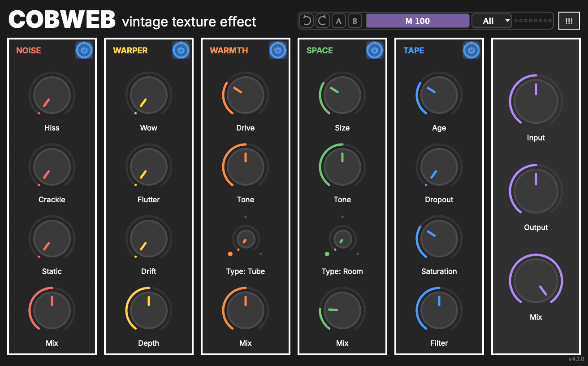Click the triple exclamation panic button
This screenshot has height=366, width=588.
(569, 21)
